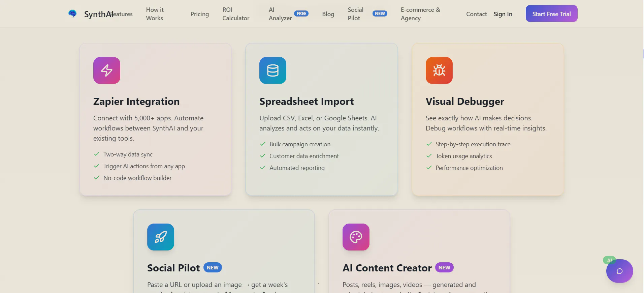Click the checkmark beside Automated reporting
The height and width of the screenshot is (293, 644).
pos(263,168)
